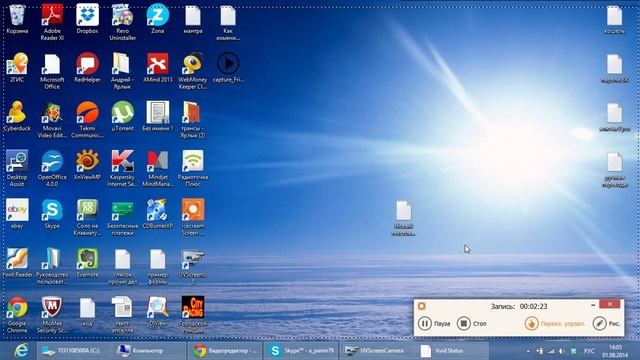Select the Desktop Assist shortcut
This screenshot has height=360, width=640.
coord(17,169)
